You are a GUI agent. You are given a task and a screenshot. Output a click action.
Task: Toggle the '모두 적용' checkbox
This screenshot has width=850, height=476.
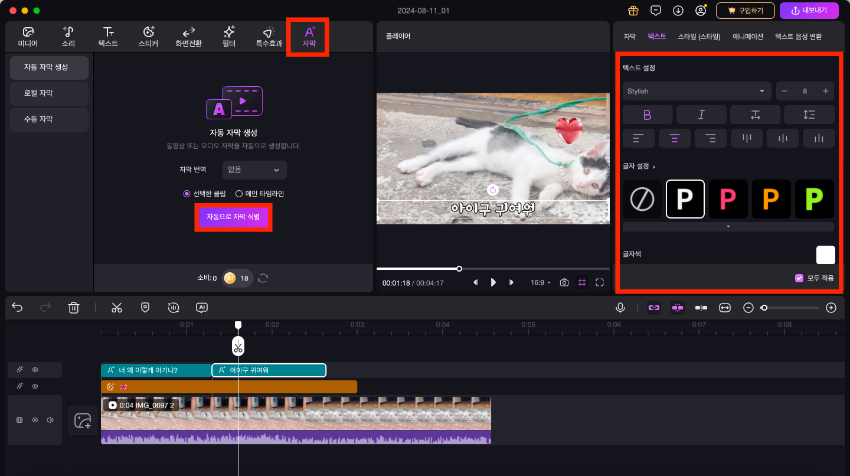[799, 277]
